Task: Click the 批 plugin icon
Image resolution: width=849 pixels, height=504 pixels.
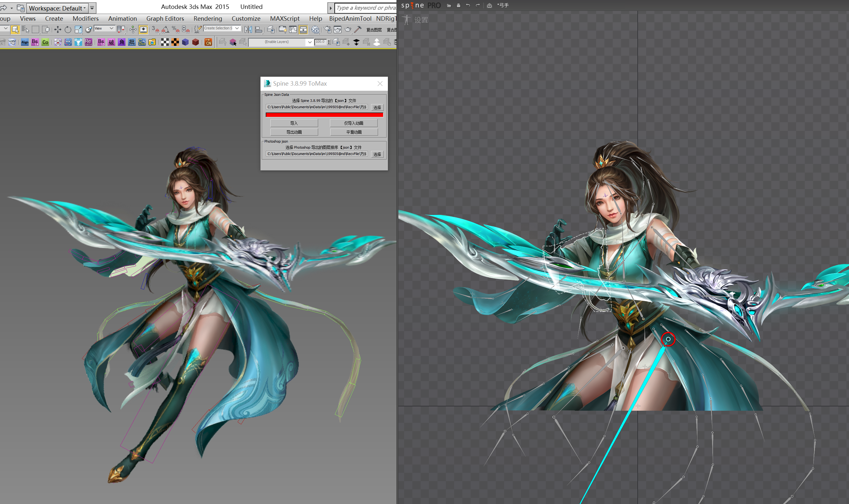Action: pyautogui.click(x=132, y=42)
